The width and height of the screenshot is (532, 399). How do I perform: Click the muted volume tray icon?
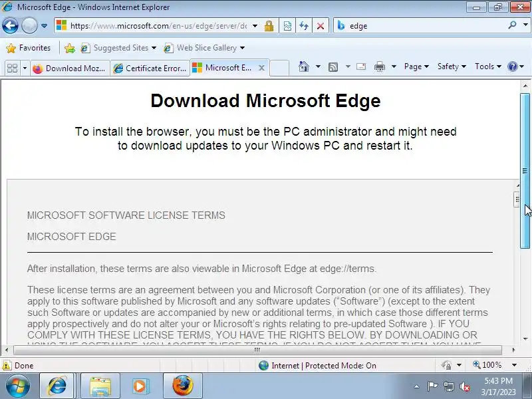click(x=464, y=386)
